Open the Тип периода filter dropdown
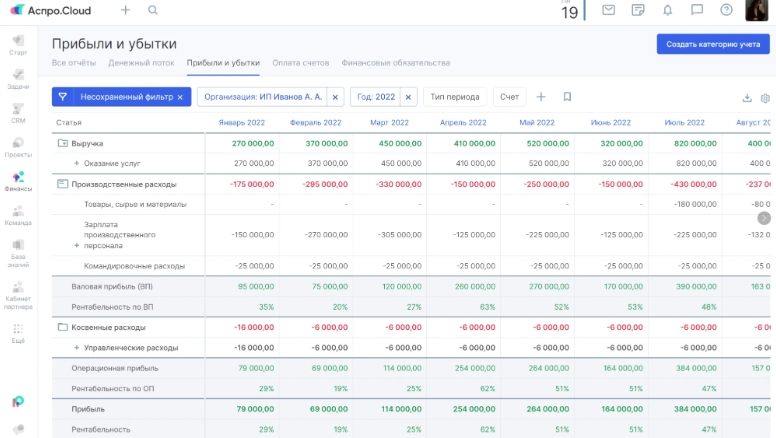The image size is (776, 438). (x=456, y=97)
